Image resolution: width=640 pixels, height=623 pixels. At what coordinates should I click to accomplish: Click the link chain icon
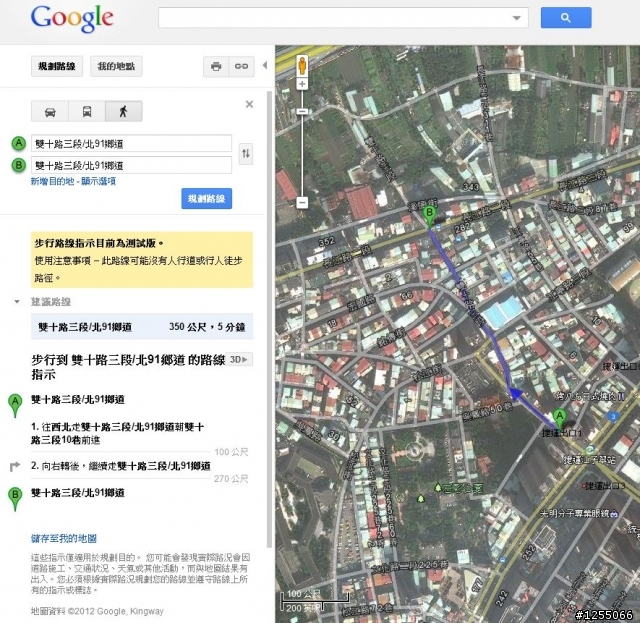pos(241,66)
